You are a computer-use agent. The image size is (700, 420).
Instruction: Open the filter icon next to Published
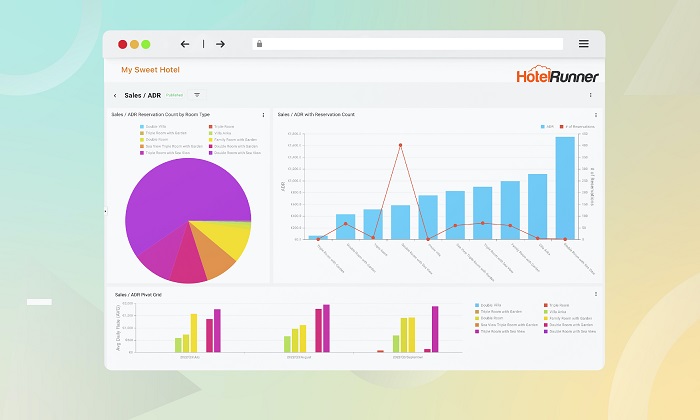pos(197,95)
